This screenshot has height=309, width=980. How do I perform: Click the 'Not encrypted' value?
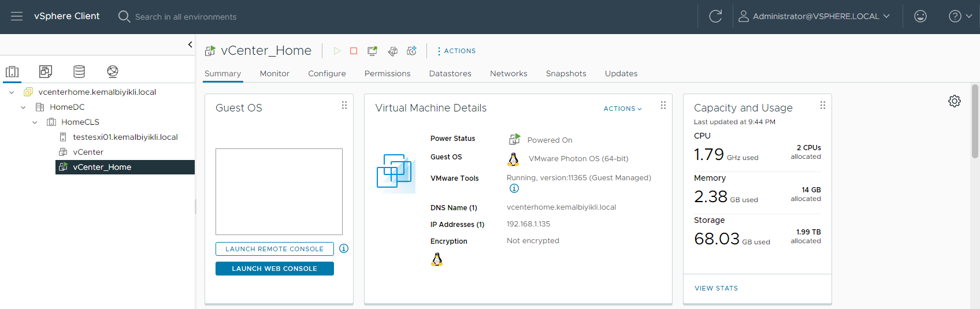click(533, 241)
